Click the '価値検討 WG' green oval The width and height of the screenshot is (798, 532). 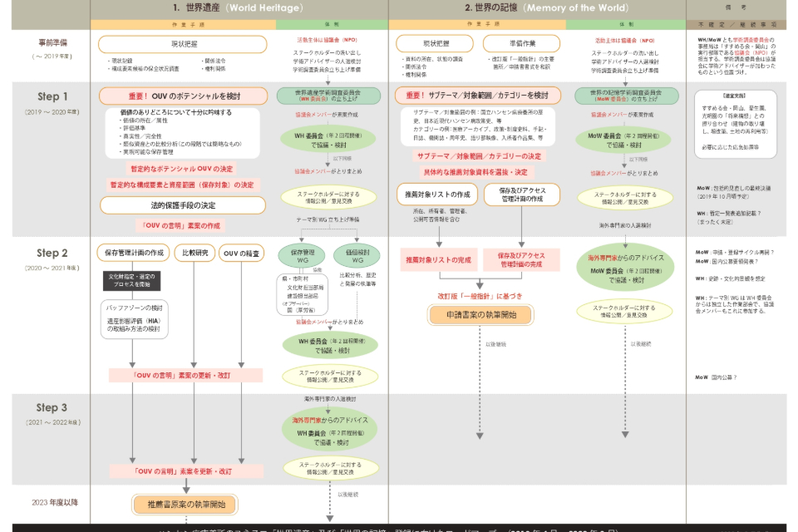357,256
